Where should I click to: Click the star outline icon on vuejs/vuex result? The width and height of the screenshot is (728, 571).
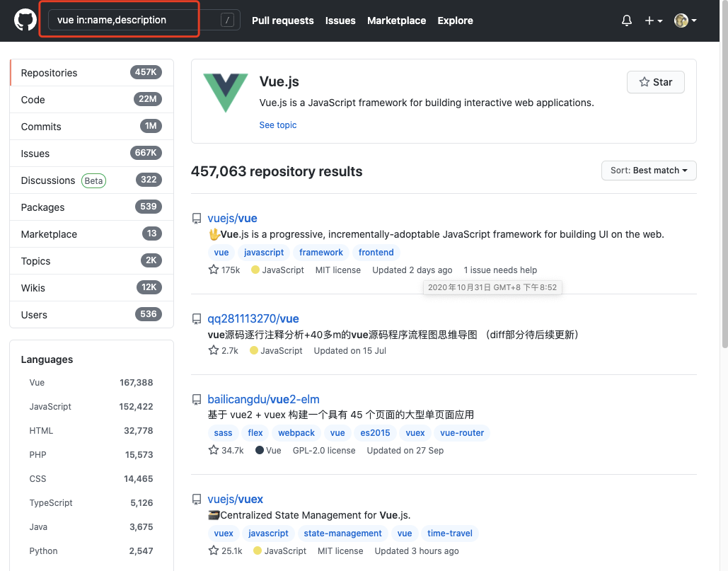[x=212, y=550]
